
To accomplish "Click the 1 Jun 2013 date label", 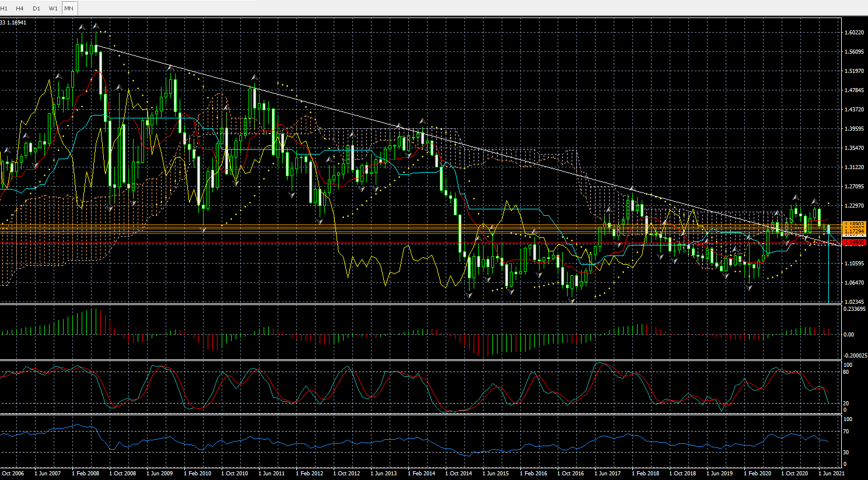I will [x=384, y=474].
